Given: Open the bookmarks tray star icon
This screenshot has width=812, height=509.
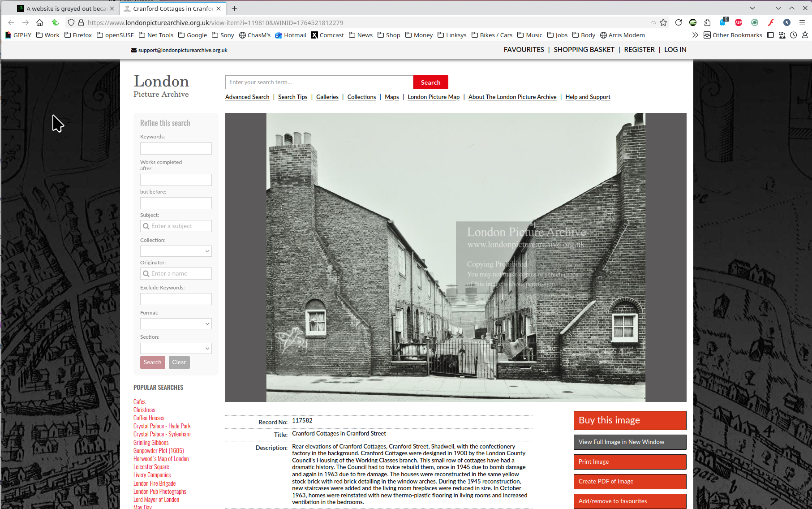Looking at the screenshot, I should (805, 35).
